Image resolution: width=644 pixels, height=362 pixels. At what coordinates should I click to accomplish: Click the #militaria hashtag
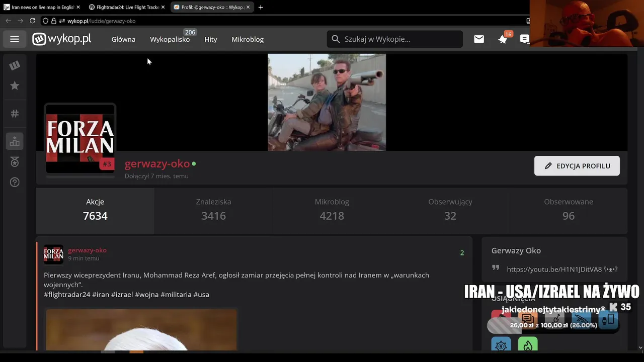(x=176, y=294)
